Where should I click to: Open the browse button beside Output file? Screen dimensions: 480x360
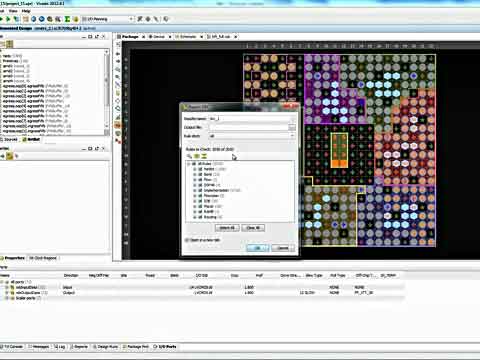coord(292,127)
